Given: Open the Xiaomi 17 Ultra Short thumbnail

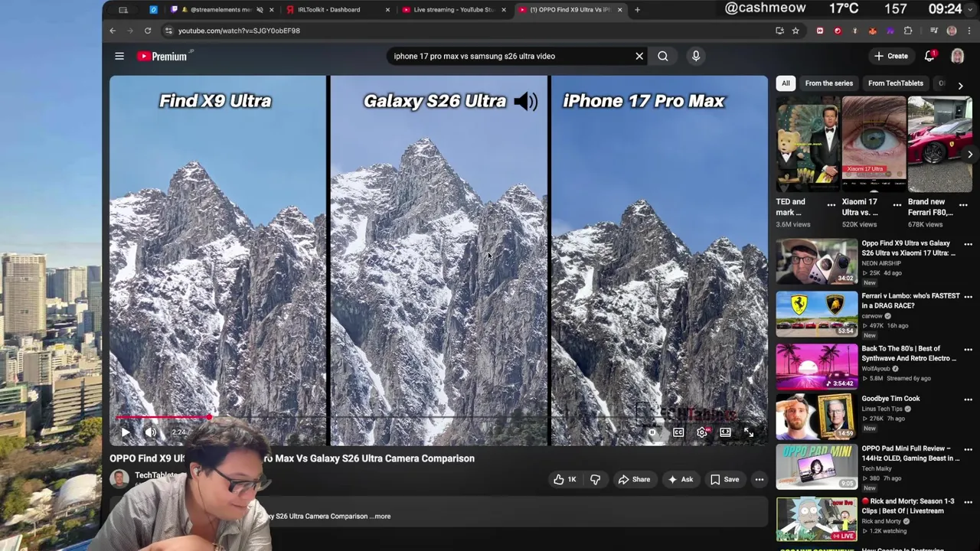Looking at the screenshot, I should pos(874,145).
